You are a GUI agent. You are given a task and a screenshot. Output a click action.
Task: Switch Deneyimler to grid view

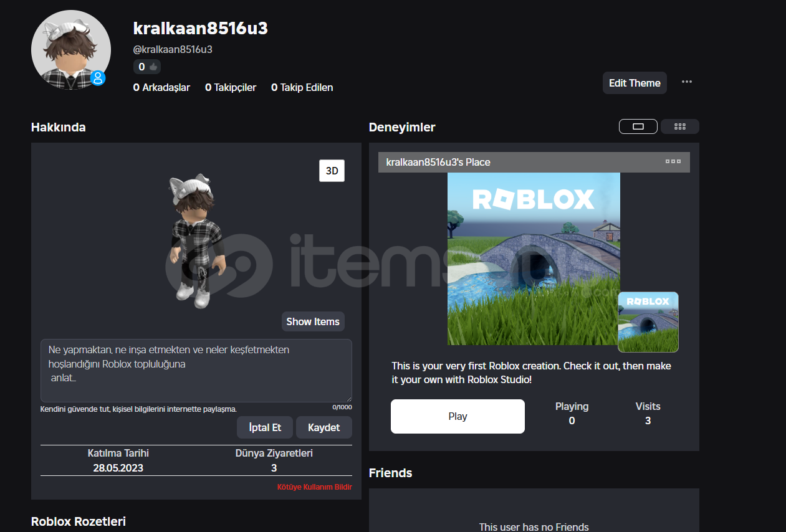coord(680,126)
